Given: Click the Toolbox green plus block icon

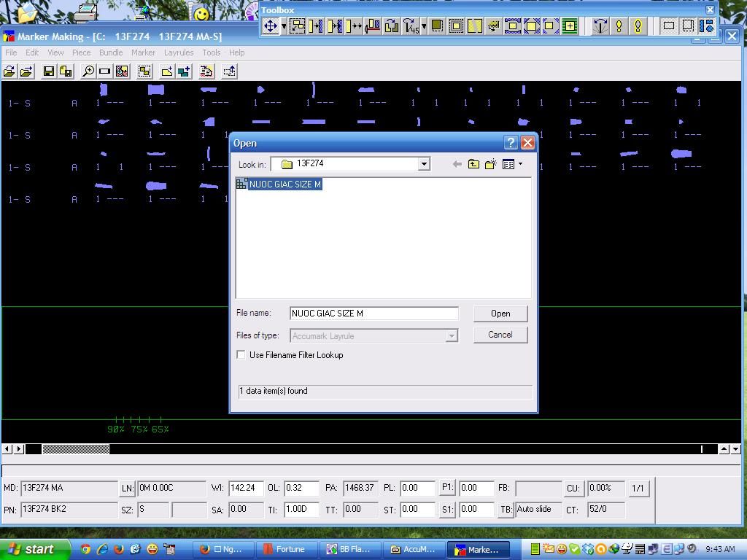Looking at the screenshot, I should [569, 26].
